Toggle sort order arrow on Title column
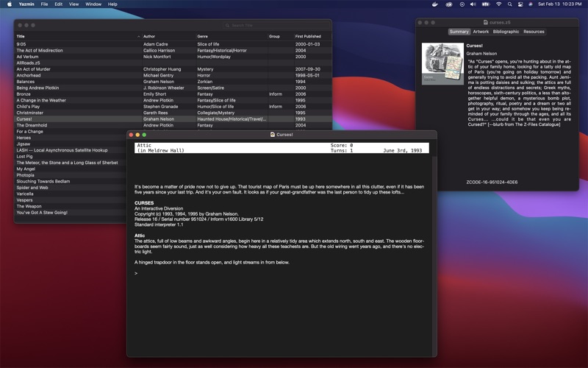Screen dimensions: 588x368 click(x=138, y=36)
